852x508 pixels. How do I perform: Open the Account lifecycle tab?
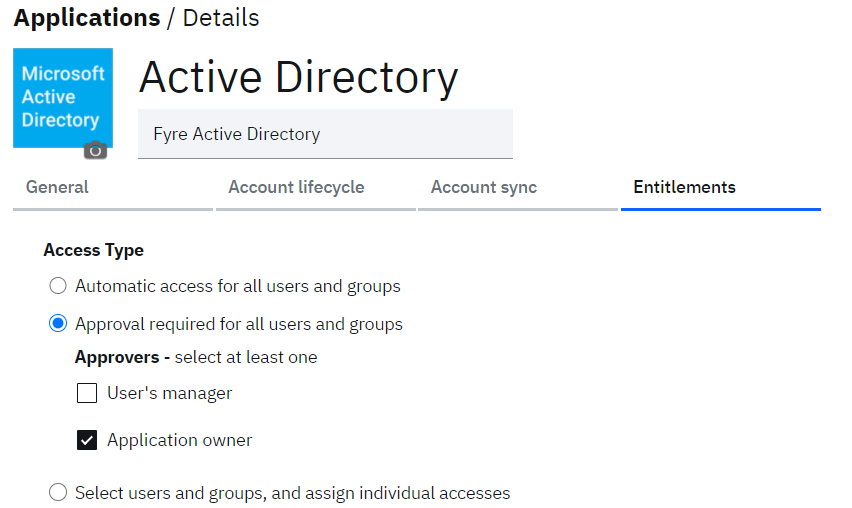pyautogui.click(x=316, y=187)
